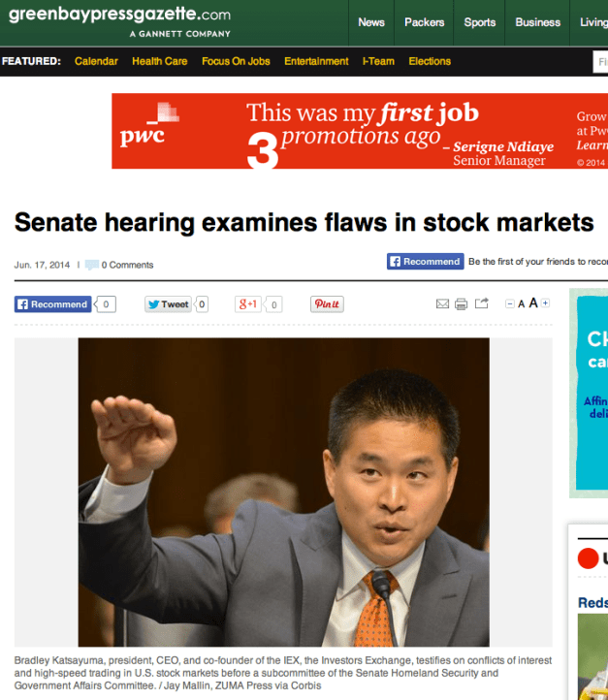Click the email article envelope icon
This screenshot has width=608, height=700.
point(442,304)
